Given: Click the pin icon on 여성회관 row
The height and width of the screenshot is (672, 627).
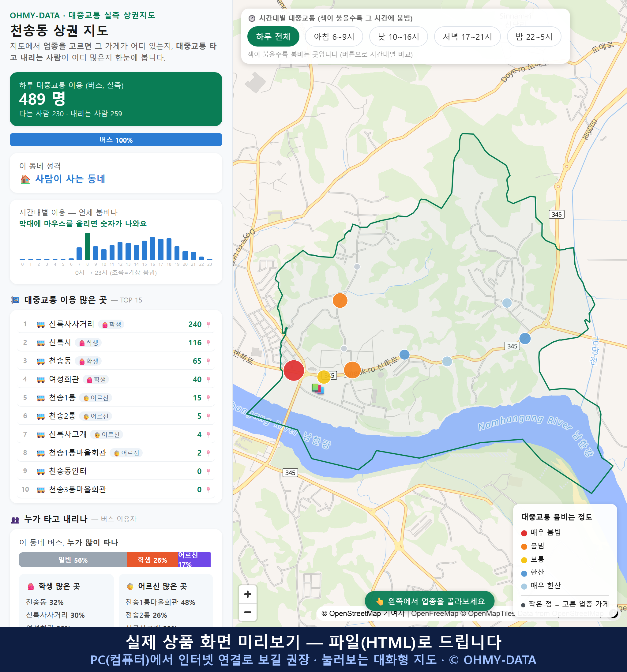Looking at the screenshot, I should 208,380.
